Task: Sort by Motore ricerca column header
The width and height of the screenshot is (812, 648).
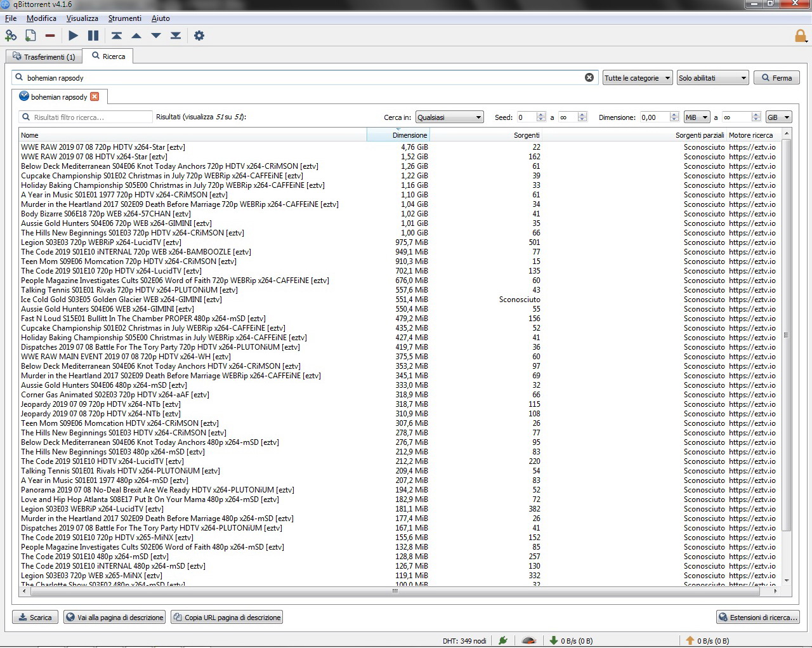Action: (754, 135)
